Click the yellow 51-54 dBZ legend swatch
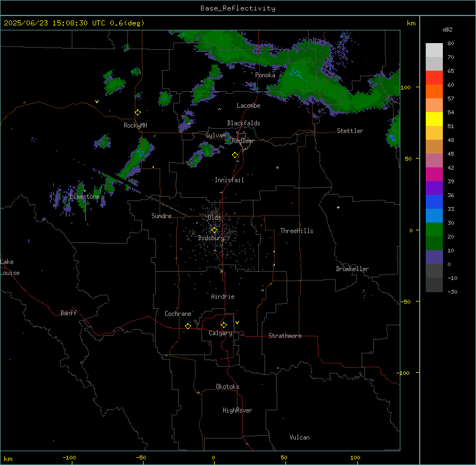476x465 pixels. [434, 119]
